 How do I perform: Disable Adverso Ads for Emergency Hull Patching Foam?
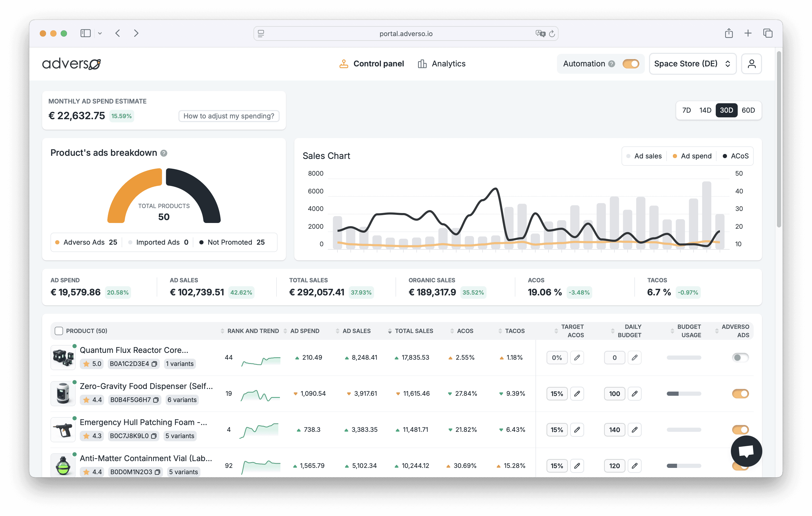click(x=740, y=429)
